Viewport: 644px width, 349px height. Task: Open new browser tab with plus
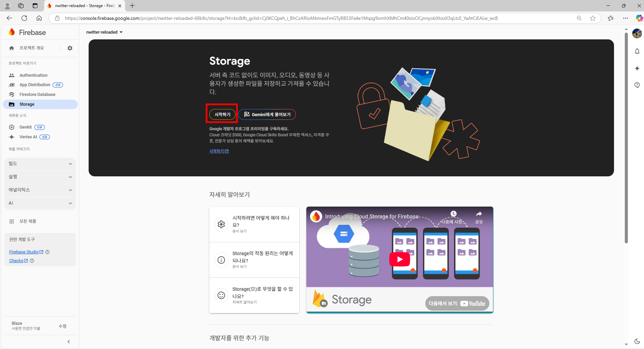pyautogui.click(x=132, y=6)
